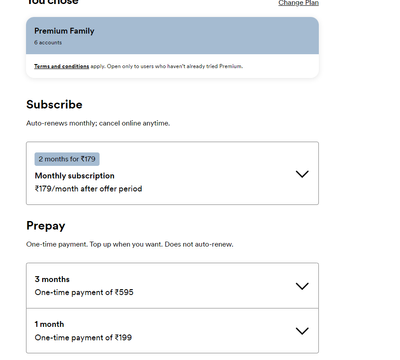
Task: Choose the Monthly subscription option title
Action: click(x=75, y=176)
